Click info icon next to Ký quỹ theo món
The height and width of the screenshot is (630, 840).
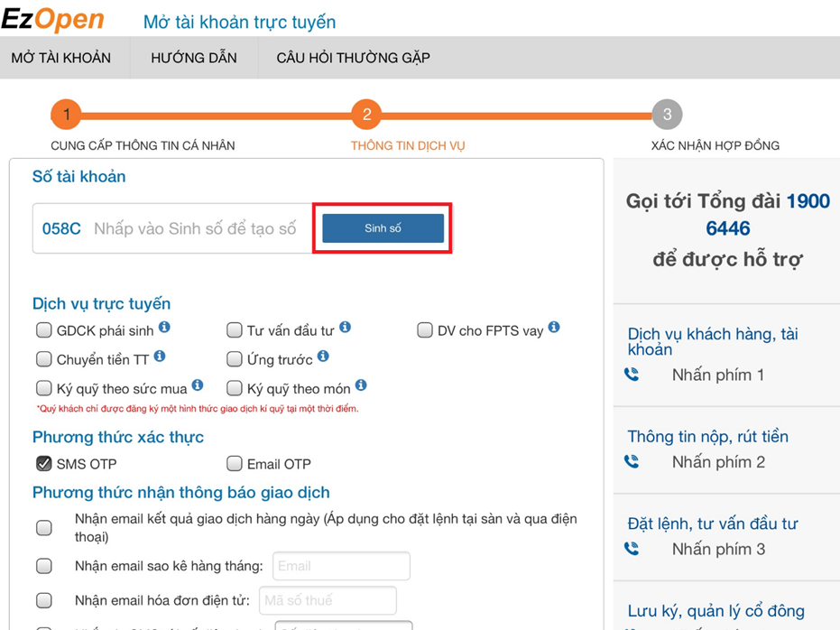(361, 385)
